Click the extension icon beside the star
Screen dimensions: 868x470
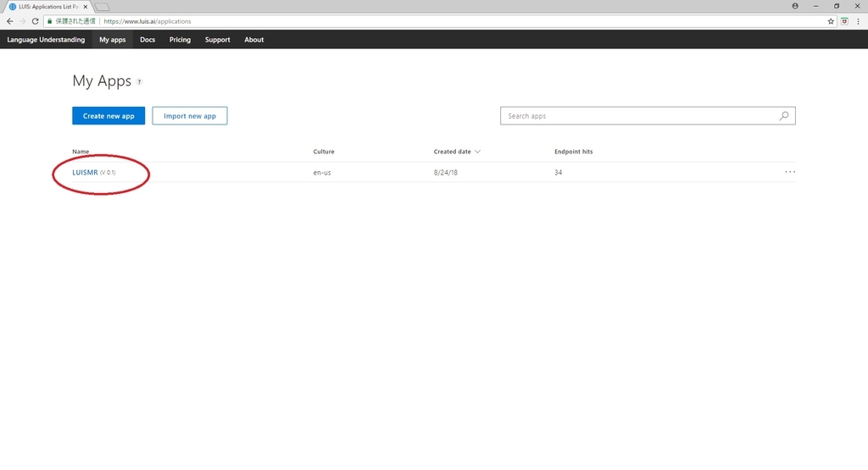(x=844, y=21)
